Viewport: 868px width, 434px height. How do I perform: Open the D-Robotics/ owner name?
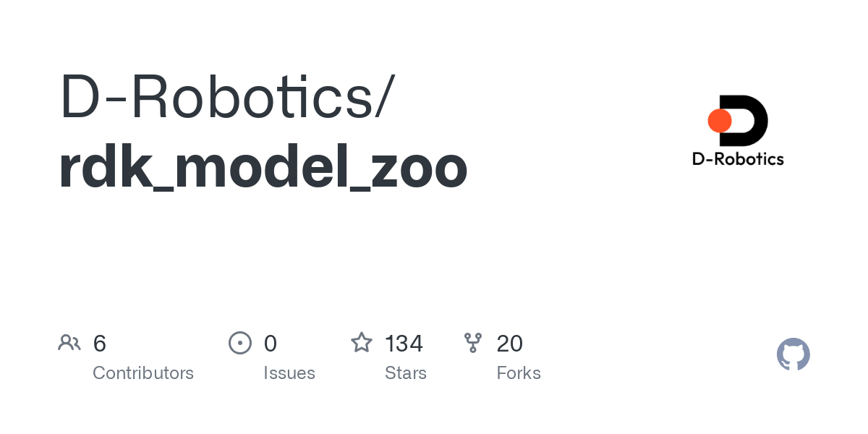tap(227, 98)
